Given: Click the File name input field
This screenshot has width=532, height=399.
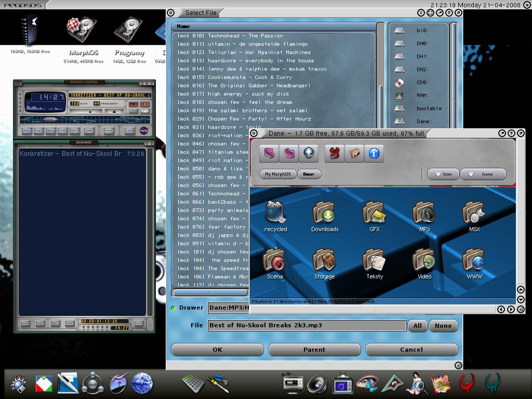Looking at the screenshot, I should coord(307,325).
